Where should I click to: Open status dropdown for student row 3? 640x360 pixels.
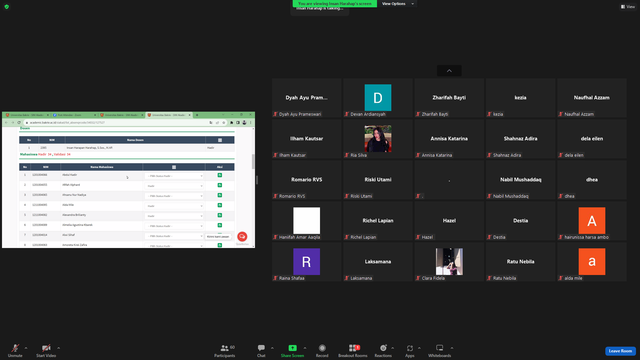click(174, 196)
